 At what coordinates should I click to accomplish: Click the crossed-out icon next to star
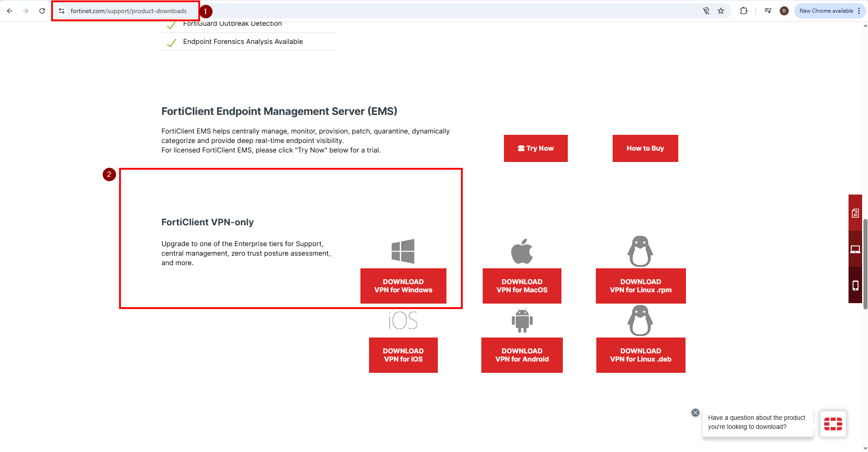(706, 11)
